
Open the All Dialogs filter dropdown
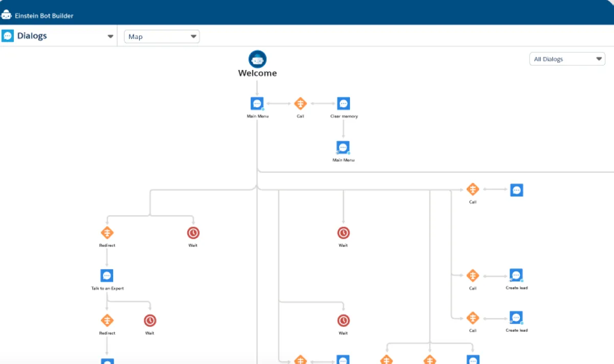click(567, 59)
